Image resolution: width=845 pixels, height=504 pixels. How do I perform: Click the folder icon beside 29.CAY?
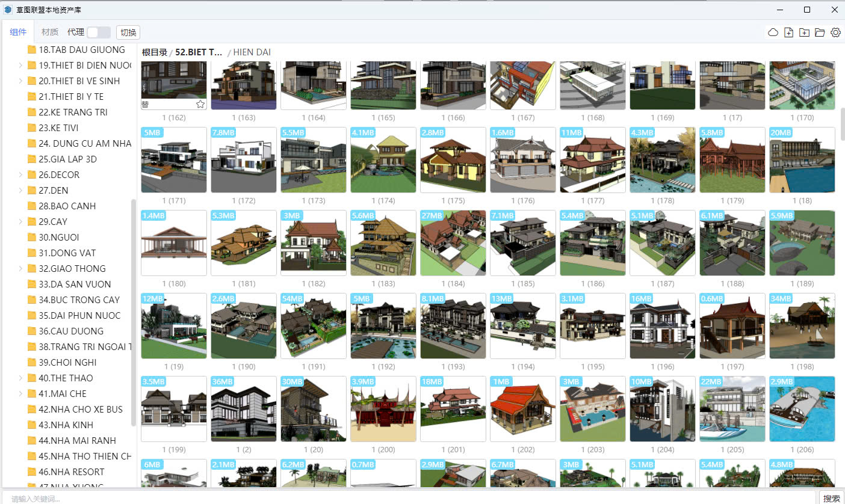point(32,222)
